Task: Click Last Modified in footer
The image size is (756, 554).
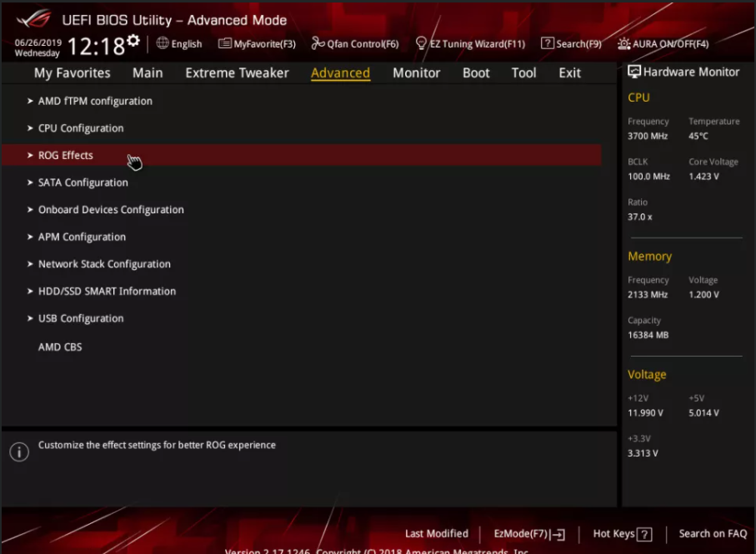Action: (x=436, y=534)
